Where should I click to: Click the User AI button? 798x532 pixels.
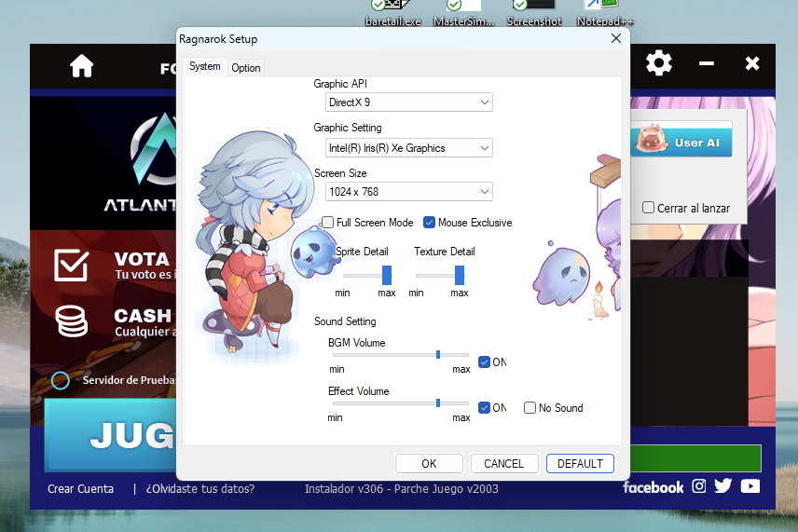click(681, 142)
